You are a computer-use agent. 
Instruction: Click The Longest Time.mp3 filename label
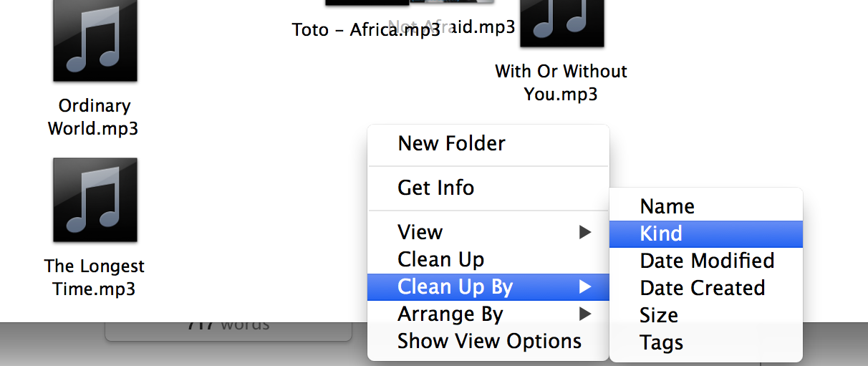tap(94, 278)
